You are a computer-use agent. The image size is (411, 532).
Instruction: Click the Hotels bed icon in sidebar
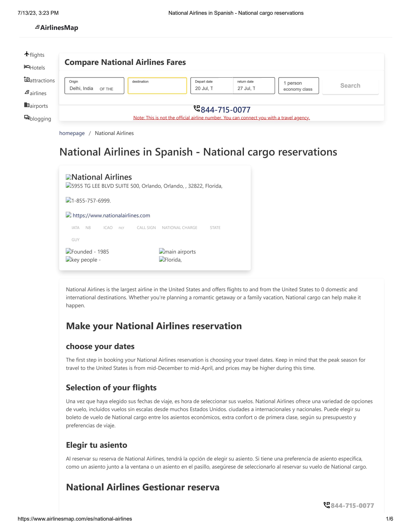pyautogui.click(x=27, y=66)
